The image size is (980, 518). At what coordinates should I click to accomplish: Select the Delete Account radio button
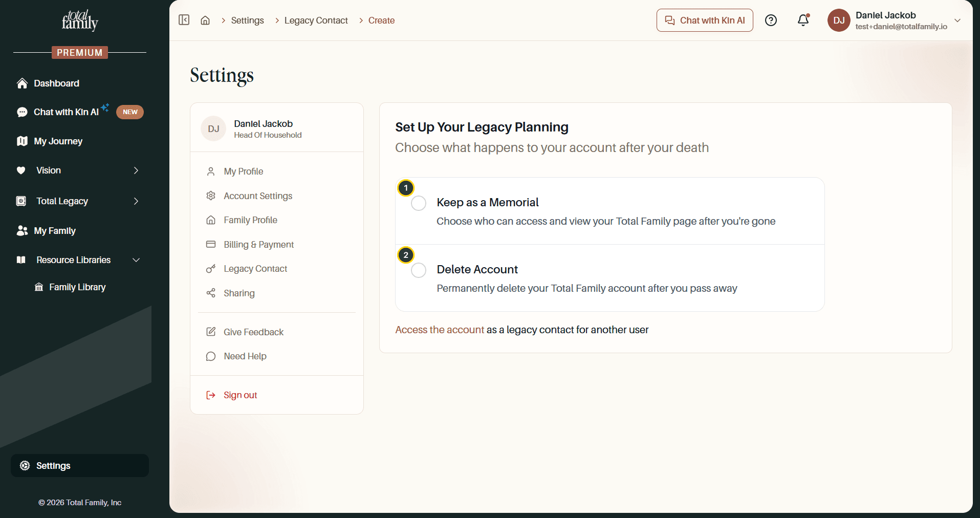pyautogui.click(x=419, y=270)
